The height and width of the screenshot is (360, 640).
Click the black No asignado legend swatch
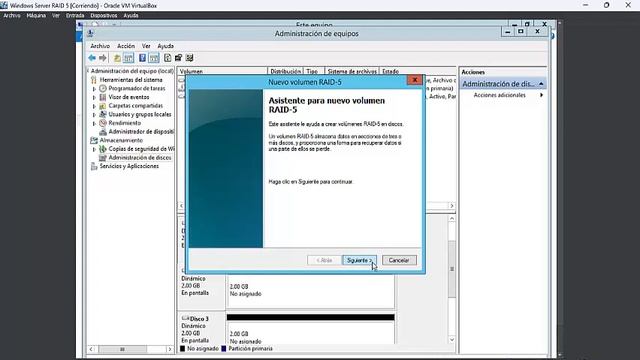183,349
